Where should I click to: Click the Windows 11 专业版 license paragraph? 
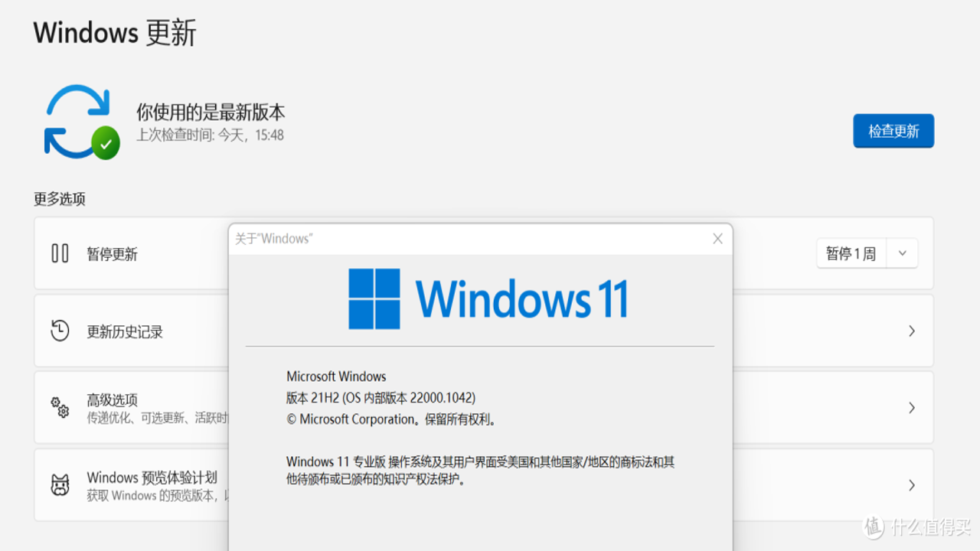480,471
